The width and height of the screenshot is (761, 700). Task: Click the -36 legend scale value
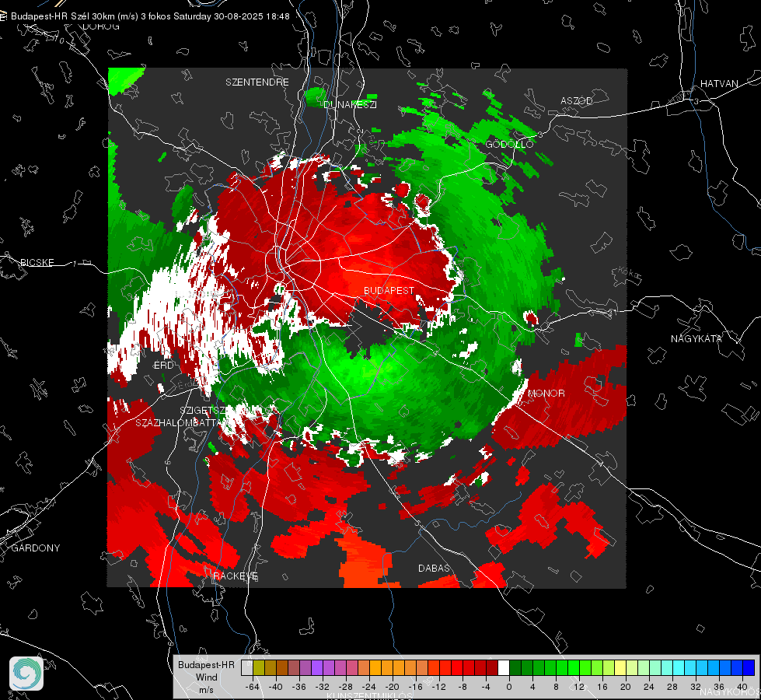(299, 688)
